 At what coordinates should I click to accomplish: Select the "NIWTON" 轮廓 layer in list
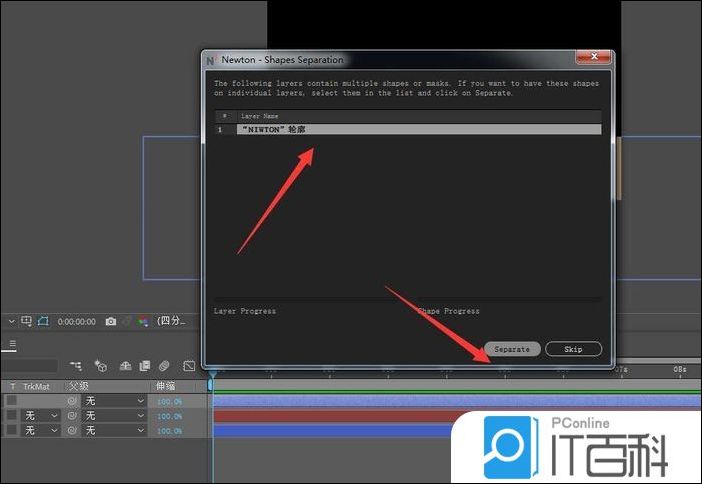tap(419, 129)
